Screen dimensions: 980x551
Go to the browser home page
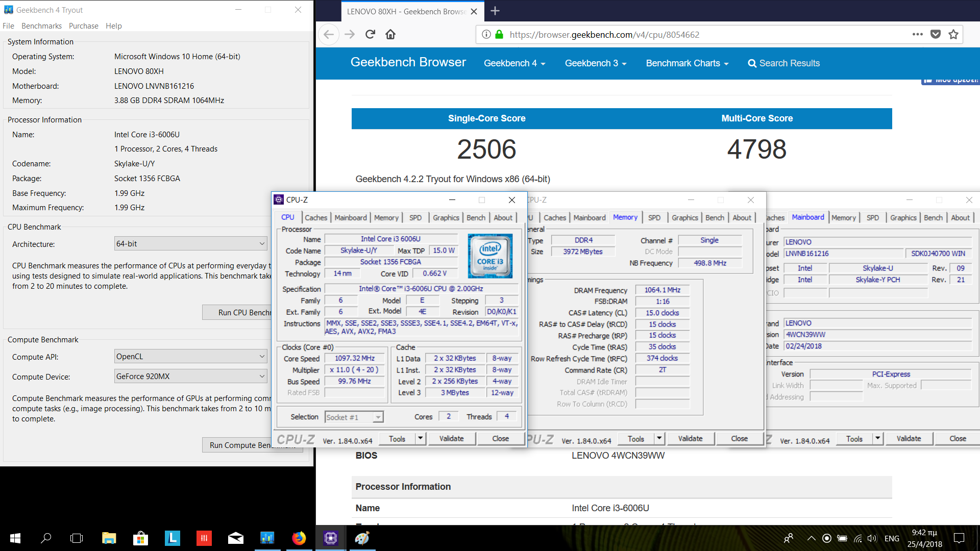pyautogui.click(x=390, y=35)
